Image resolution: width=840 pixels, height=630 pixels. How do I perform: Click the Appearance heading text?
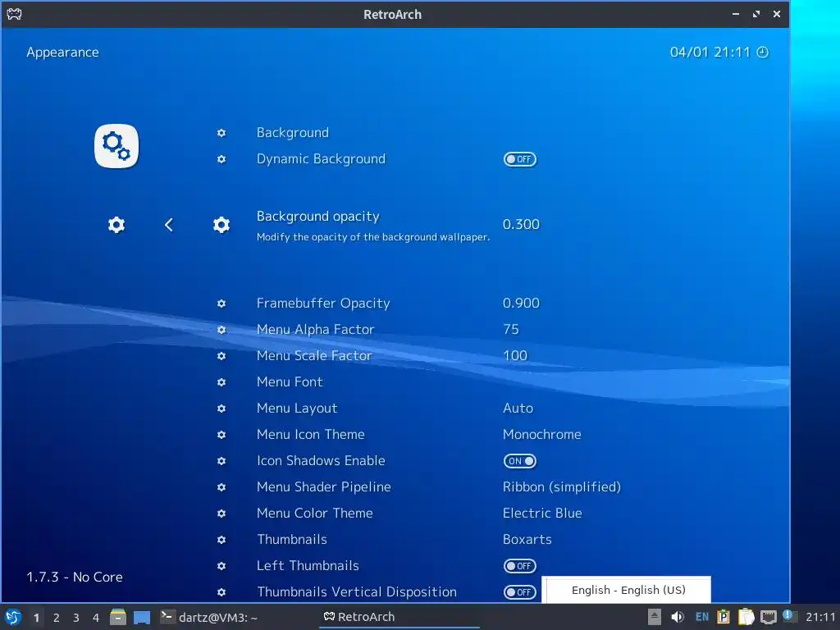tap(62, 52)
